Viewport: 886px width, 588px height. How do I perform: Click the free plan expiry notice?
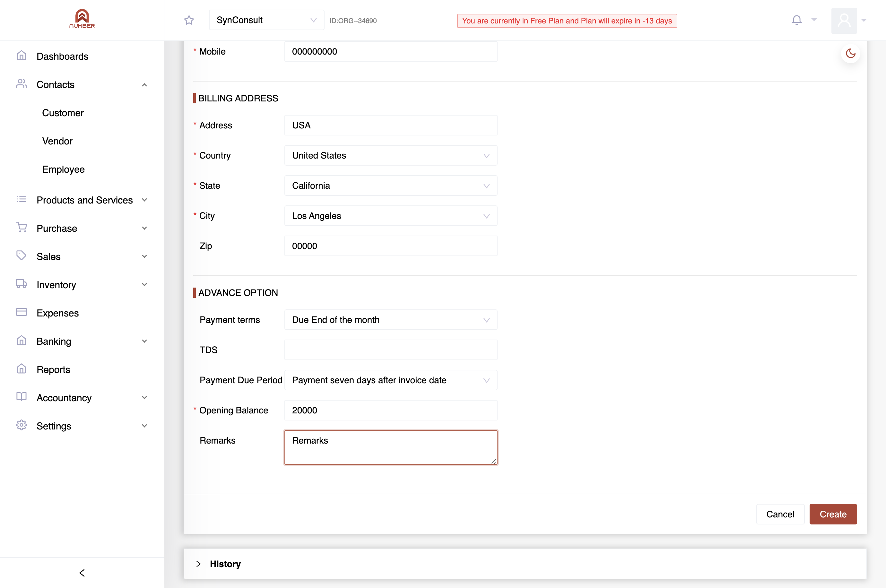point(567,21)
